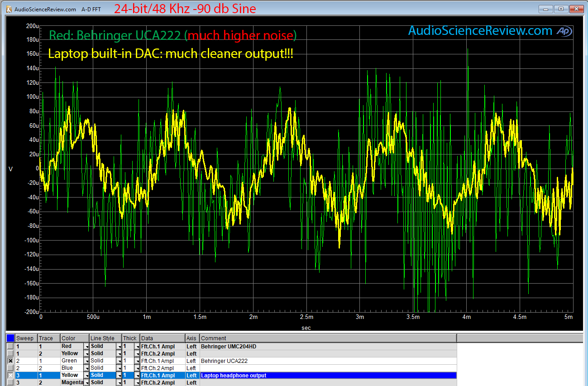Screen dimensions: 588x386
Task: Open line style dropdown for Laptop headphone row
Action: [119, 375]
